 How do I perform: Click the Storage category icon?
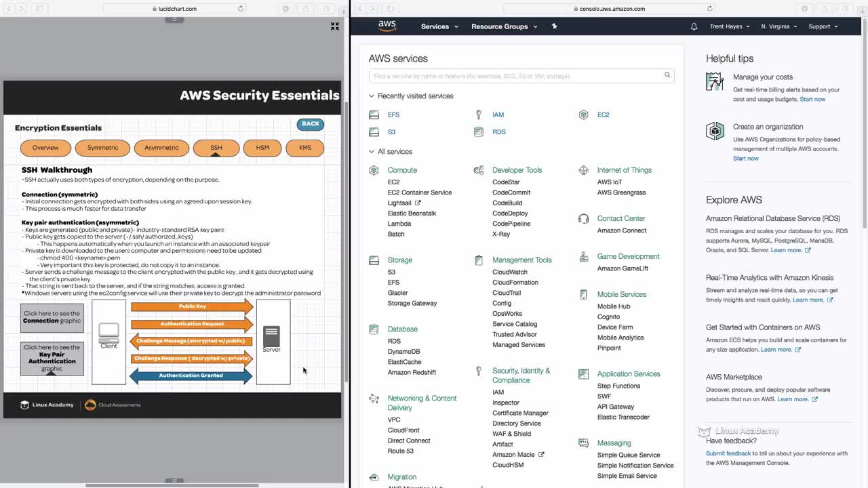(x=374, y=260)
